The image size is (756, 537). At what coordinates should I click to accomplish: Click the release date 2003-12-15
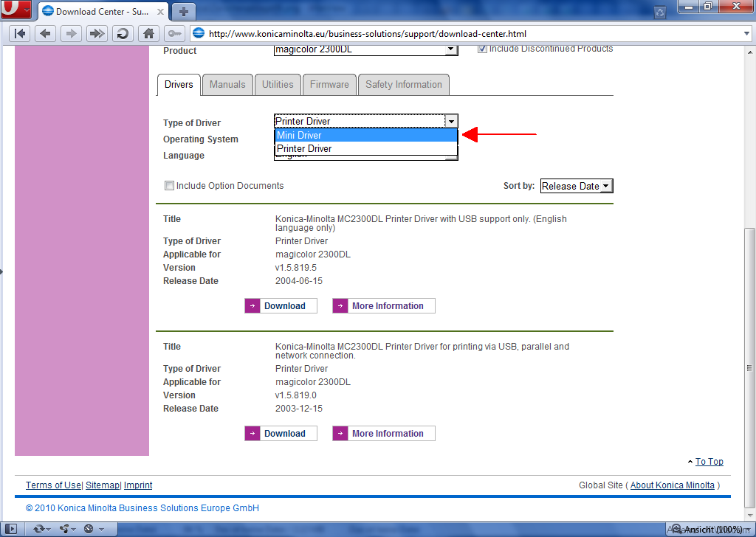(299, 409)
